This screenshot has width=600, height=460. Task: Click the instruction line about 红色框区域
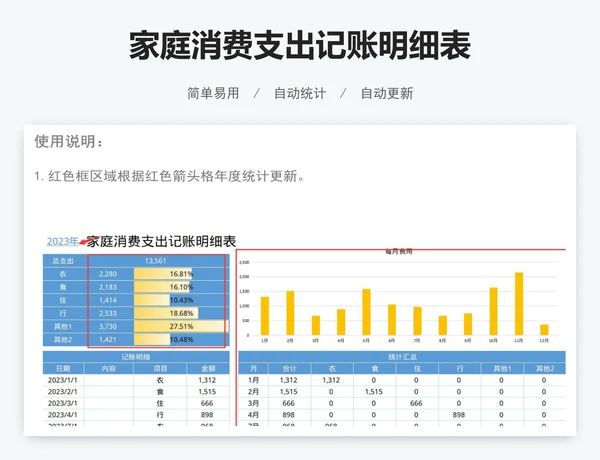point(170,176)
